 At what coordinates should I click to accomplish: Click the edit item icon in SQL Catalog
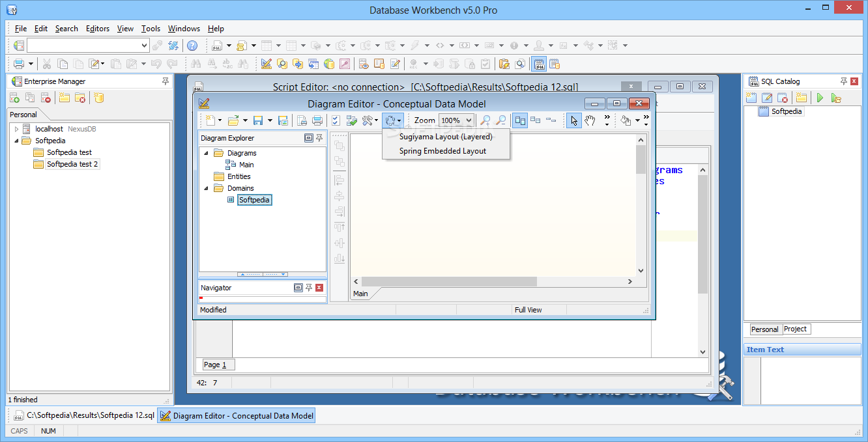pos(767,98)
